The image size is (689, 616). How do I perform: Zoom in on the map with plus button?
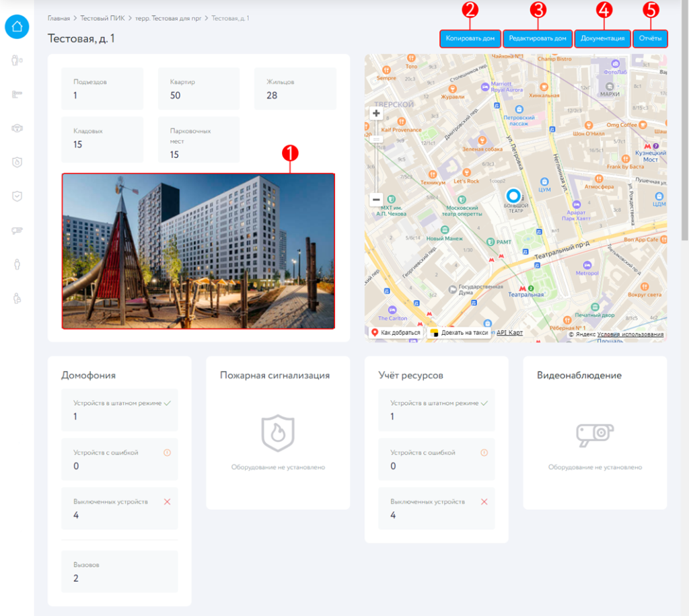pos(376,114)
